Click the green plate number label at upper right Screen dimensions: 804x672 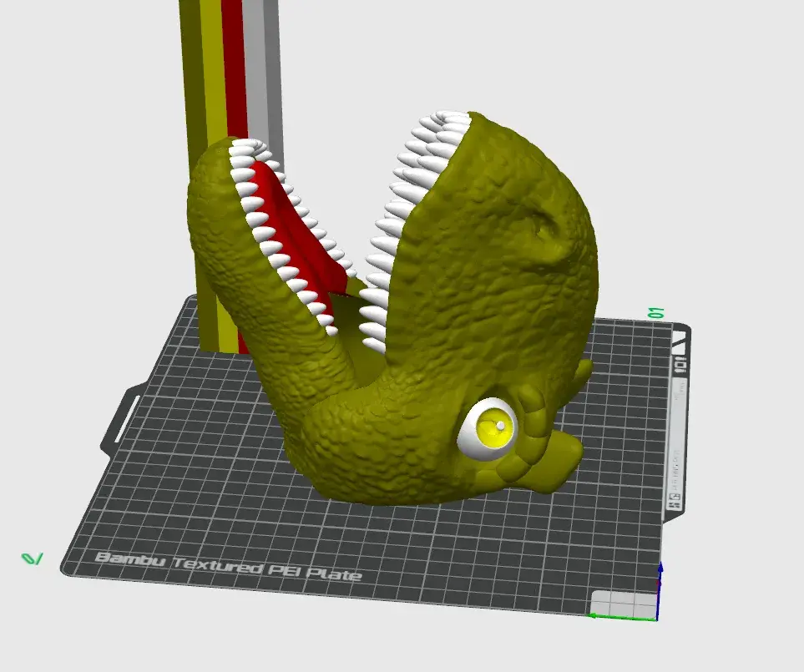(x=656, y=313)
